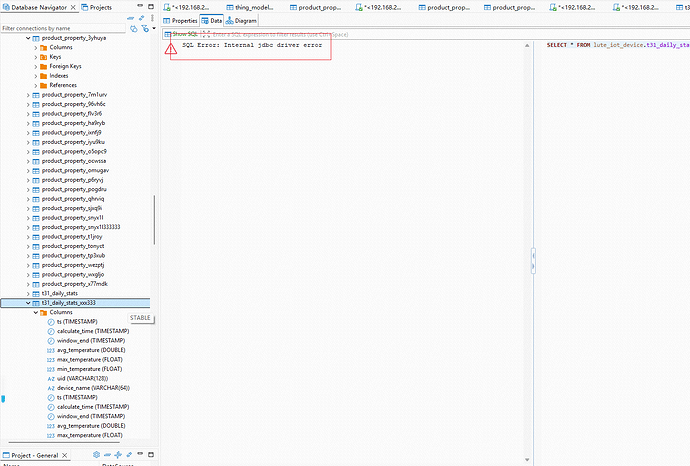Click the Show SQL button
This screenshot has height=466, width=690.
click(x=181, y=33)
